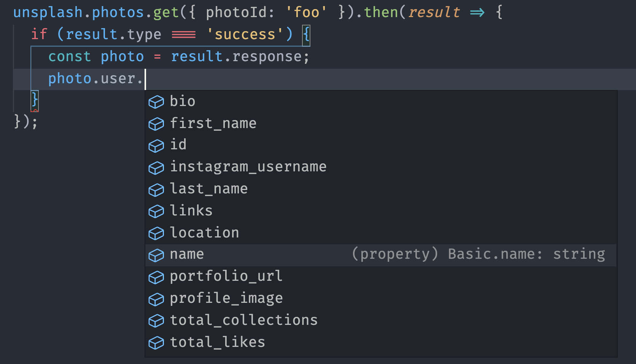Pick instagram_username from autocomplete list
The image size is (636, 364).
tap(381, 167)
